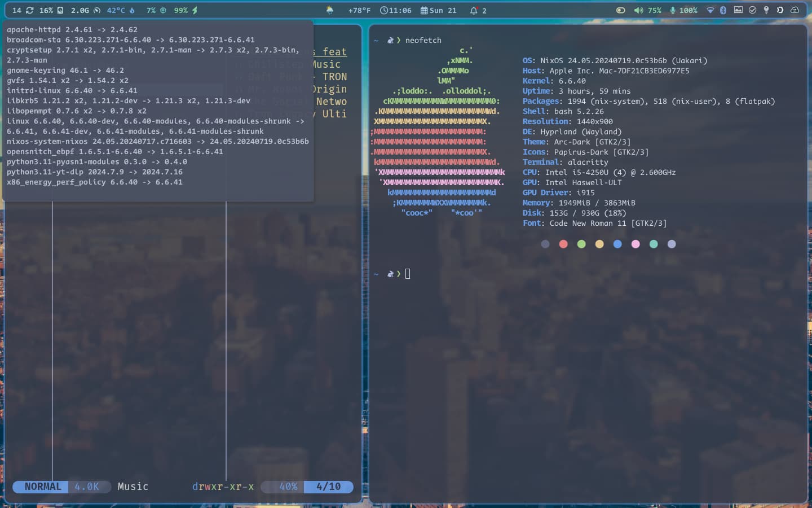Click the +78°F temperature reading
The height and width of the screenshot is (508, 812).
359,10
